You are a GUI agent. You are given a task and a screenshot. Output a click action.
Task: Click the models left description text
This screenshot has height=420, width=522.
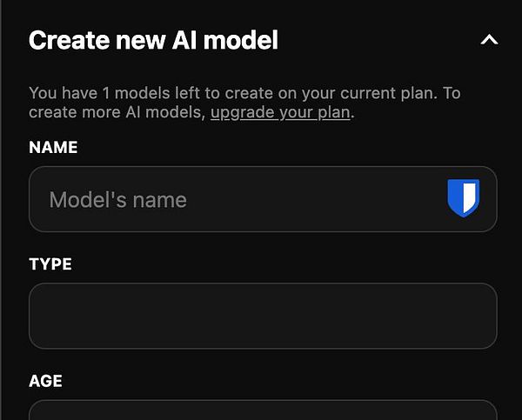(244, 103)
